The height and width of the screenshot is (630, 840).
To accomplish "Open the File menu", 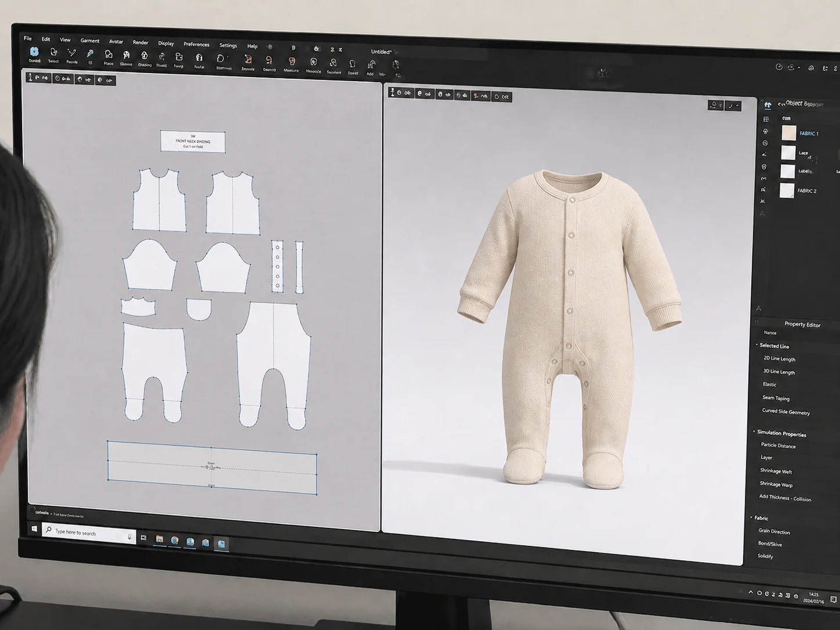I will (x=27, y=38).
